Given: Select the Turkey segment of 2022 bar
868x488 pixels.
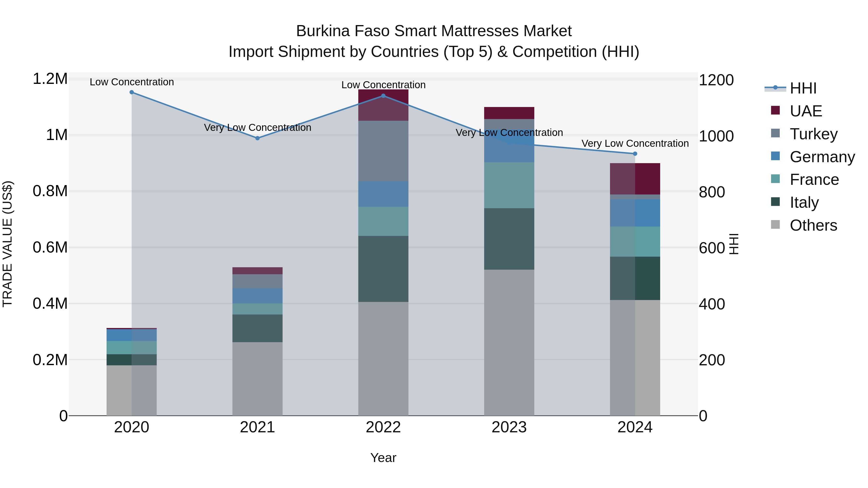Looking at the screenshot, I should (383, 151).
